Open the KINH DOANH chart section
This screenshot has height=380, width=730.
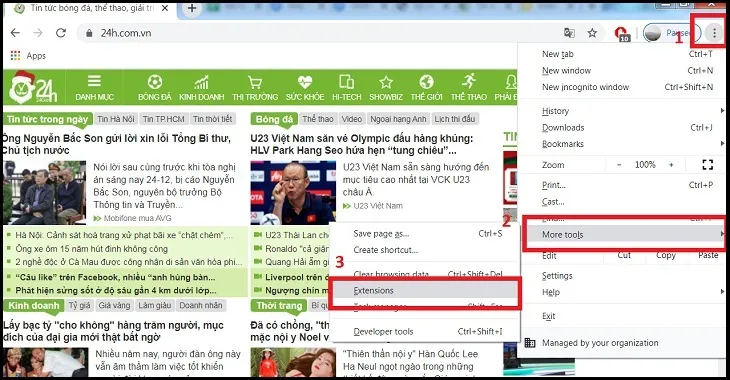202,88
